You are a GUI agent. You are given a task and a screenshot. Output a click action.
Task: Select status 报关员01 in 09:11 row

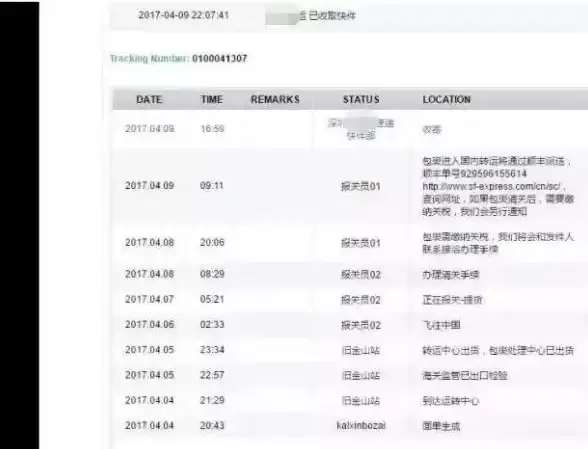tap(361, 186)
